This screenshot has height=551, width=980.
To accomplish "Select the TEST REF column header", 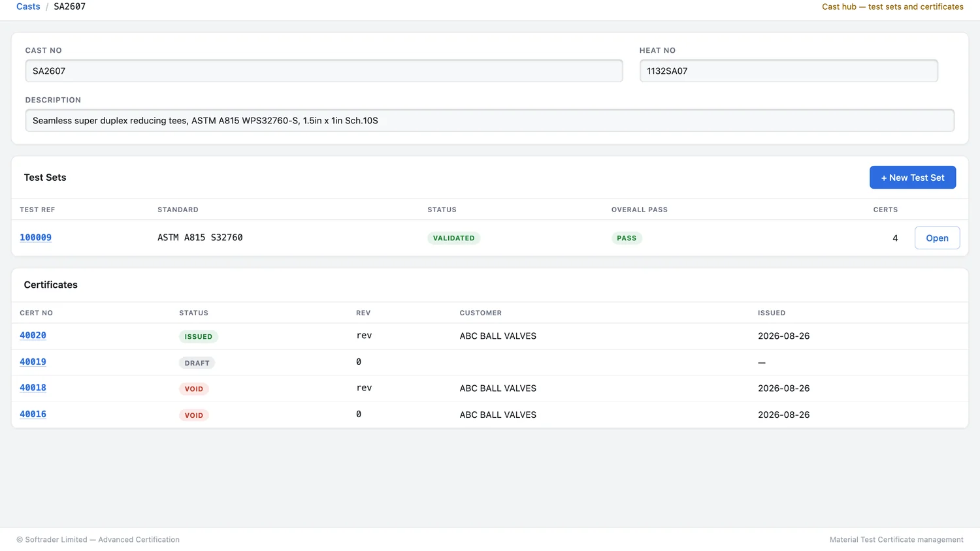I will pos(37,210).
